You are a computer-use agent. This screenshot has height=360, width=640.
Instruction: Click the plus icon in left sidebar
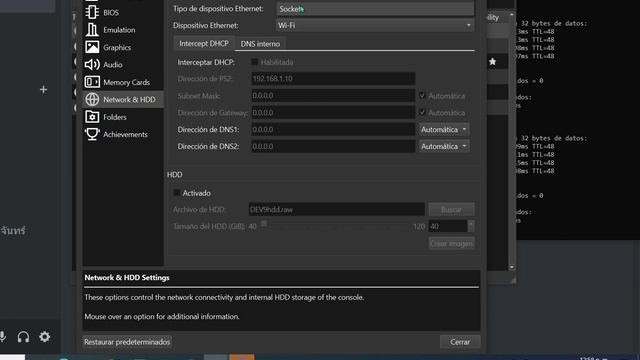(43, 89)
